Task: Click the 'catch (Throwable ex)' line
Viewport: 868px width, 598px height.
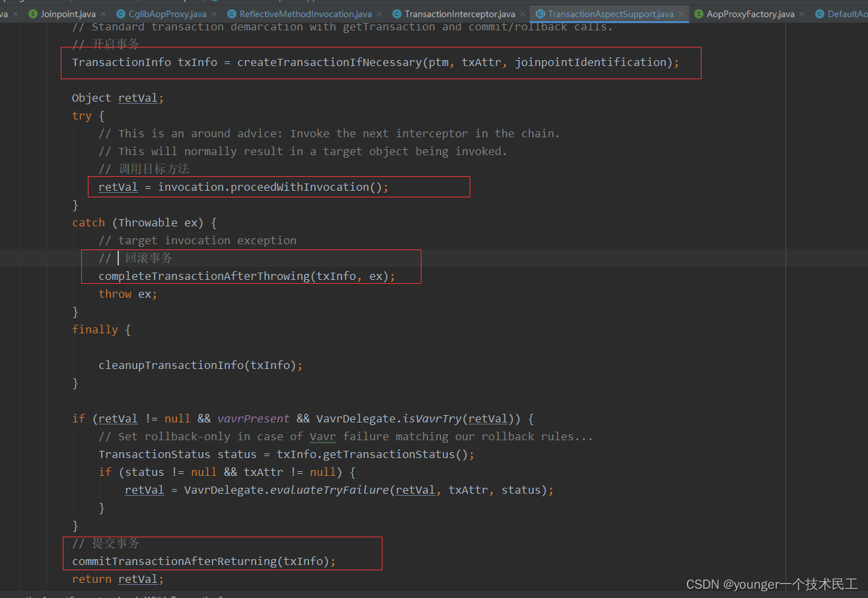Action: [x=145, y=222]
